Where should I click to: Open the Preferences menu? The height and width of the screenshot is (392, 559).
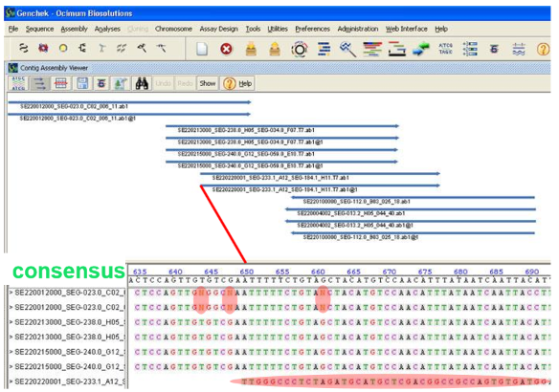click(x=312, y=29)
